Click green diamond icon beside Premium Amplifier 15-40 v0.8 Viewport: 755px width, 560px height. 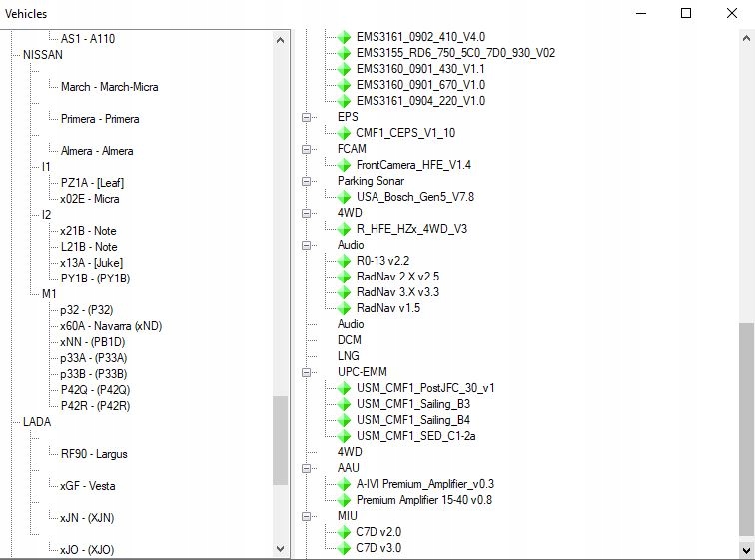tap(344, 500)
